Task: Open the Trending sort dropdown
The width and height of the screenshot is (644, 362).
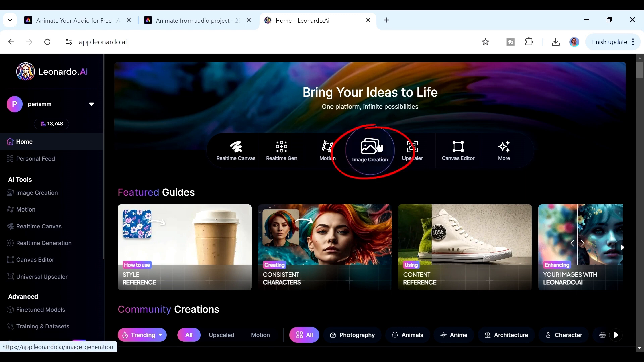Action: click(x=142, y=335)
